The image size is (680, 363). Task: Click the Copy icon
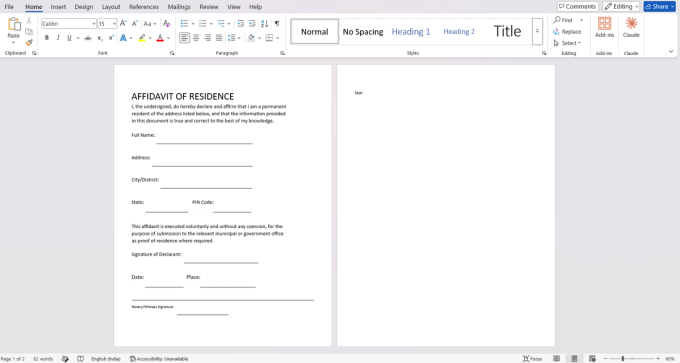tap(29, 31)
